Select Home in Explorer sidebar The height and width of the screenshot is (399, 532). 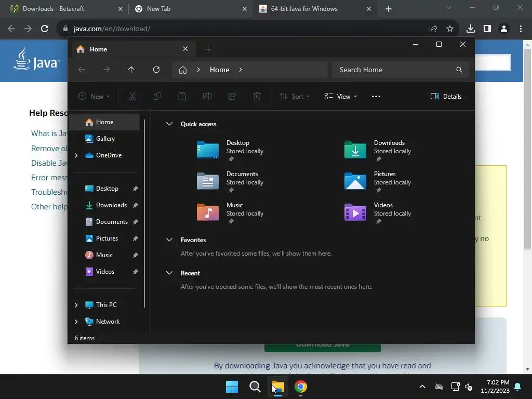pyautogui.click(x=105, y=122)
